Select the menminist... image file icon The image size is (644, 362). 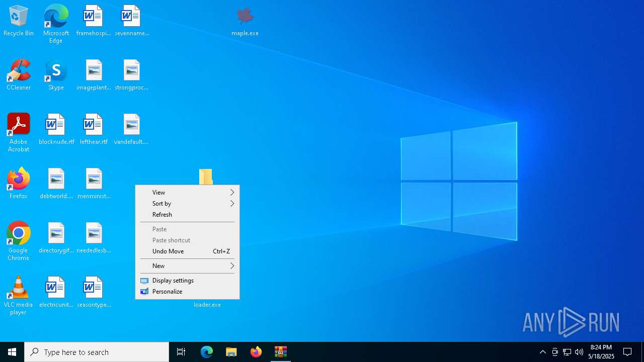(94, 184)
